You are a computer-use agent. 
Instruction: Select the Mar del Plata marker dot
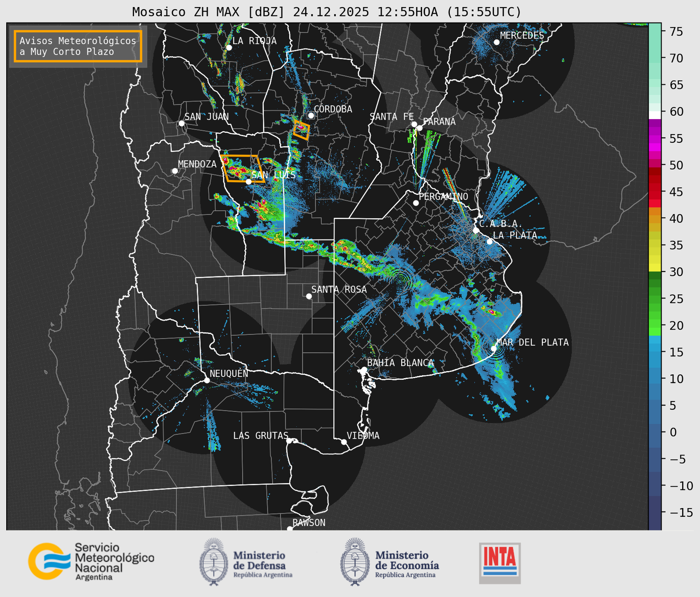[x=494, y=348]
